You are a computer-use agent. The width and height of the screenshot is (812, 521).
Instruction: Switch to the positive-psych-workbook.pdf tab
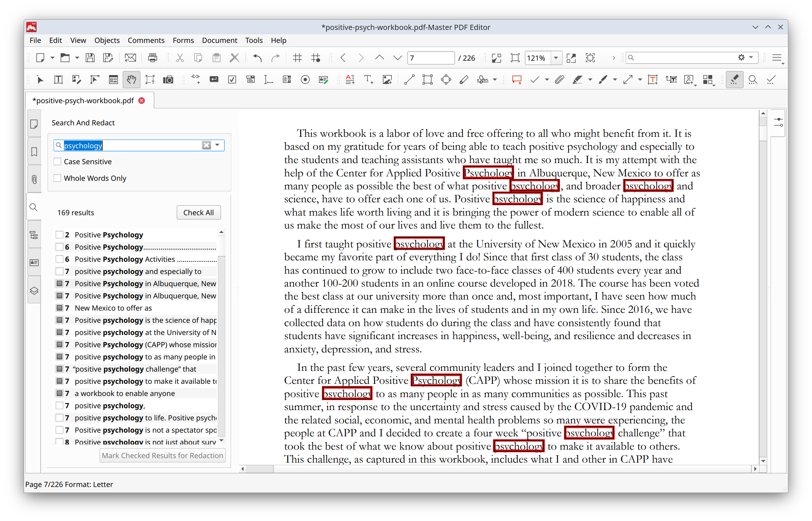pos(83,100)
